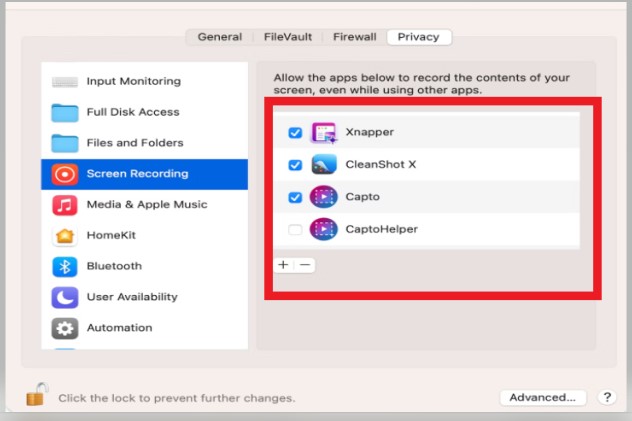This screenshot has height=421, width=632.
Task: Go to the Firewall tab
Action: 355,37
